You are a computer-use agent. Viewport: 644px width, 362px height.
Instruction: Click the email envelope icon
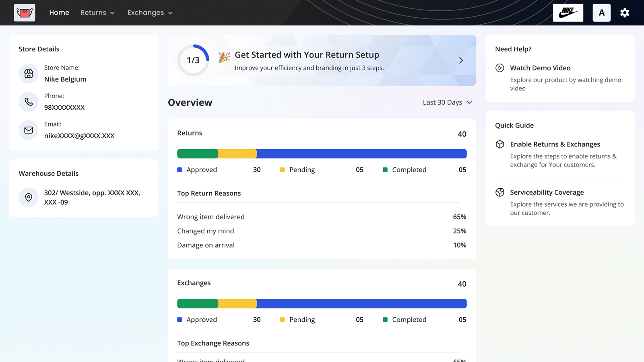[29, 130]
